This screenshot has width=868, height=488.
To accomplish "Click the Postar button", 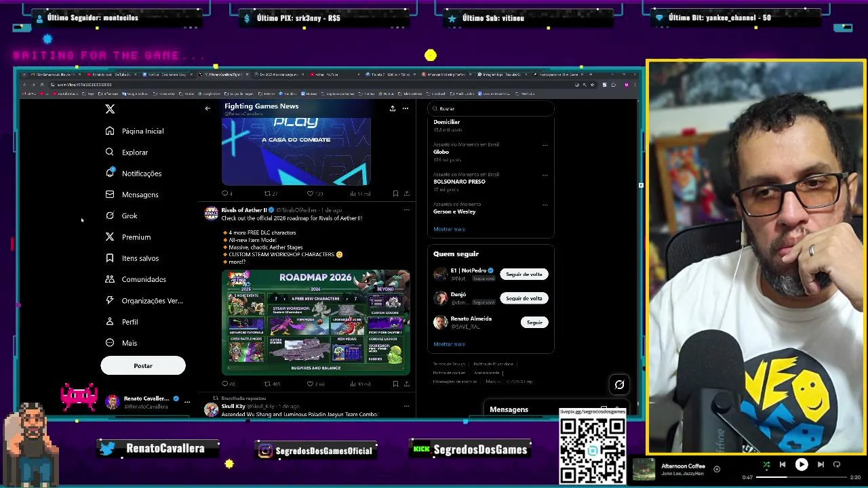I will click(x=143, y=365).
